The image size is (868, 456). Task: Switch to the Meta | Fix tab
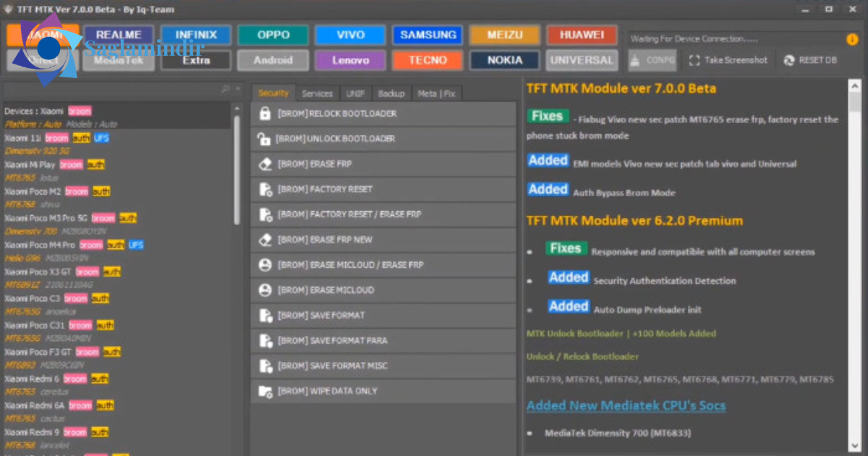point(437,93)
